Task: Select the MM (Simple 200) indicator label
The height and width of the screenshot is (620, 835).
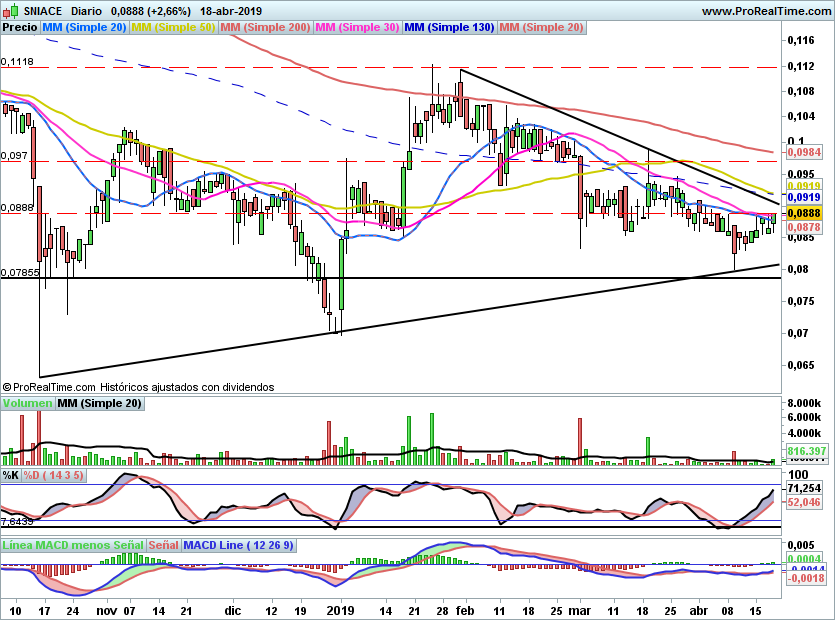Action: (x=265, y=28)
